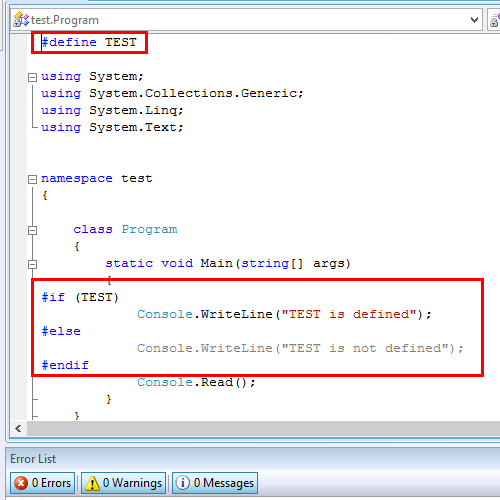Image resolution: width=500 pixels, height=500 pixels.
Task: Toggle the 0 Warnings filter button
Action: tap(123, 483)
